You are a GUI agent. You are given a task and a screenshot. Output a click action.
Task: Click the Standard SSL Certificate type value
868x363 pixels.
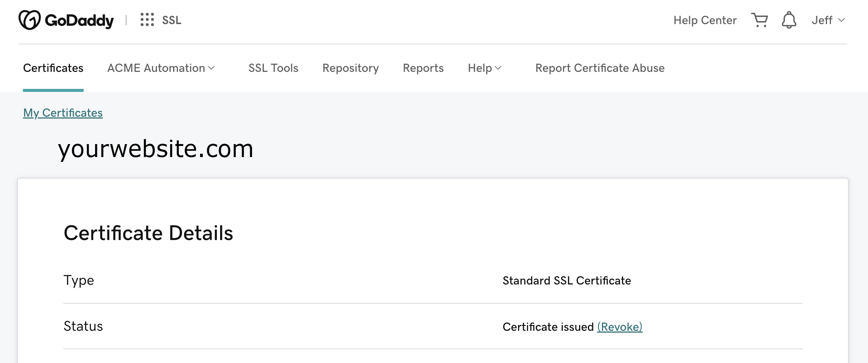coord(566,281)
